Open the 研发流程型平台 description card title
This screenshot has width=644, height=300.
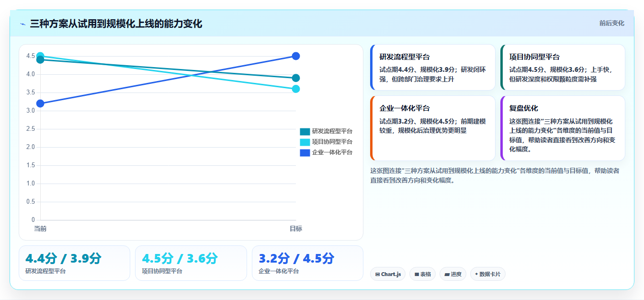pos(405,57)
